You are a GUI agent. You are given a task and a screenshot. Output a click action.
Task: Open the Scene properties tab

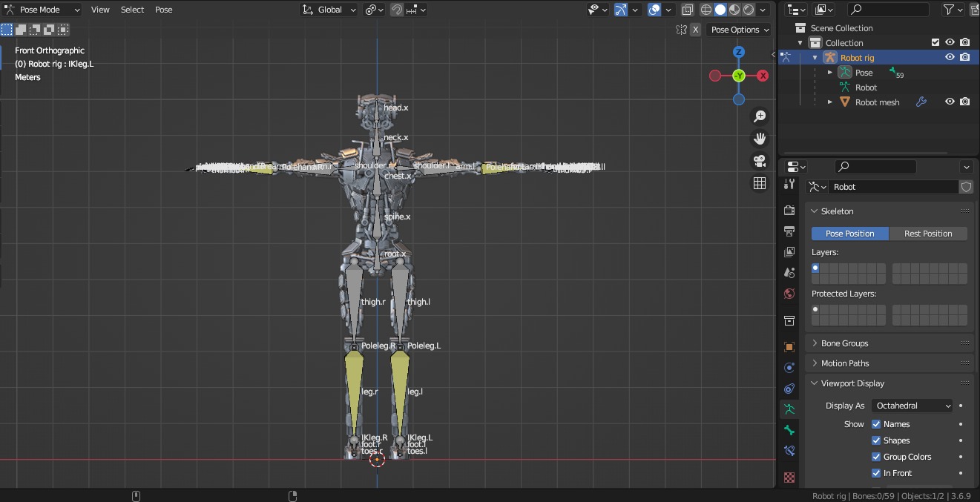point(789,273)
